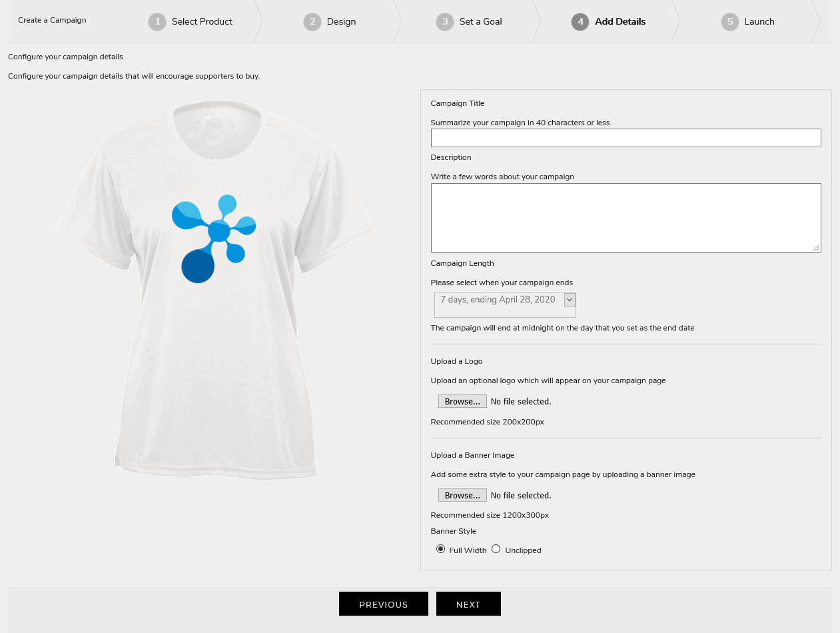This screenshot has width=840, height=633.
Task: Browse for a banner image file
Action: click(x=462, y=495)
